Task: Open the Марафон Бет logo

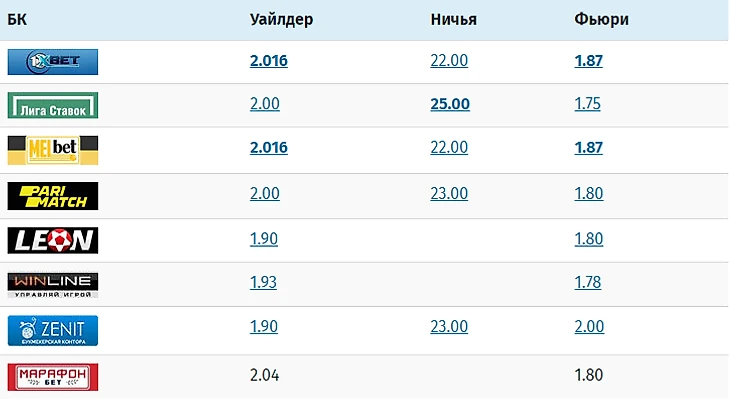Action: tap(53, 377)
